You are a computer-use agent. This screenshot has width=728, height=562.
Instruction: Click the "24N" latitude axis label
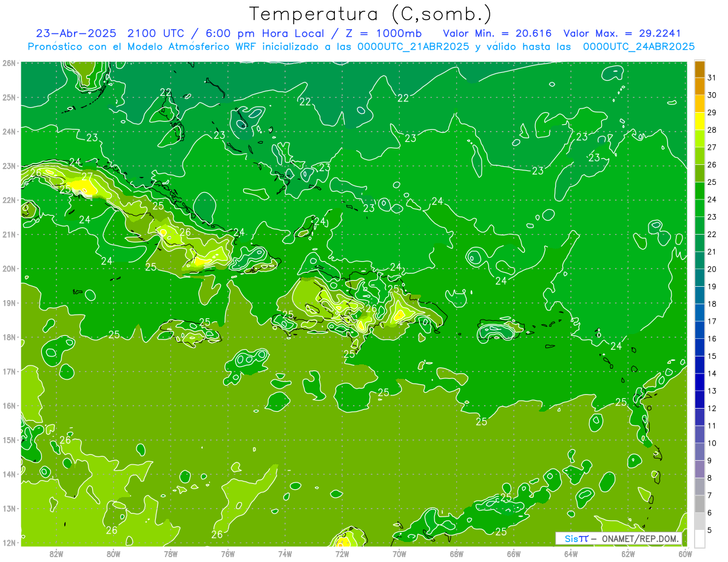point(9,132)
